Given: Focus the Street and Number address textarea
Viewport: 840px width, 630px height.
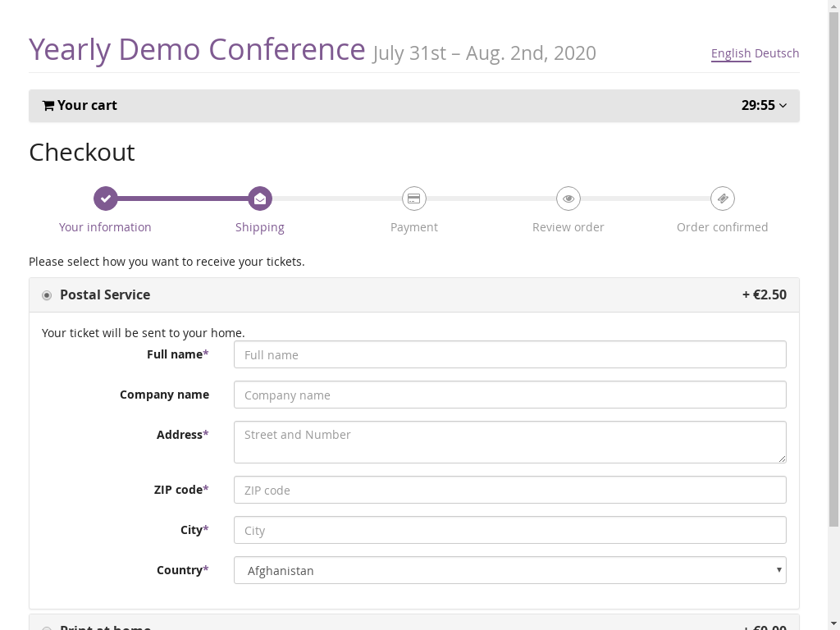Looking at the screenshot, I should click(x=509, y=442).
